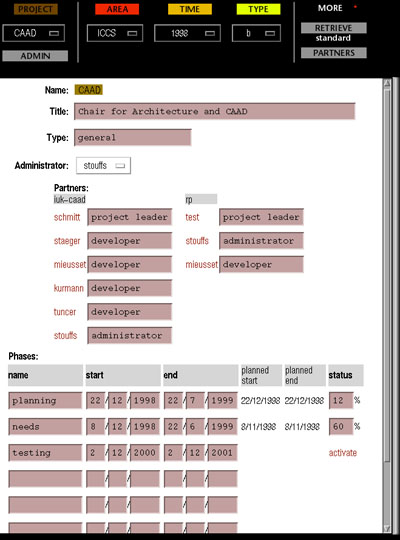Image resolution: width=400 pixels, height=540 pixels.
Task: Edit the planning status percent field 12
Action: 341,401
